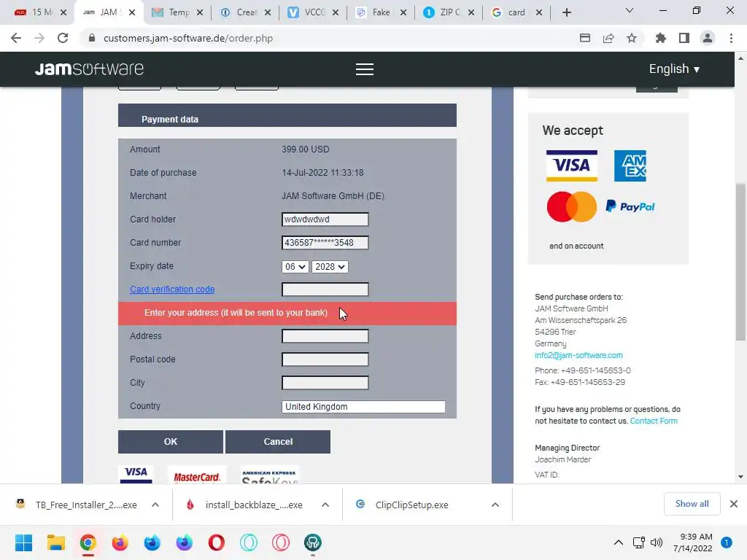Open the Chrome extensions puzzle icon
The image size is (747, 560).
point(660,38)
